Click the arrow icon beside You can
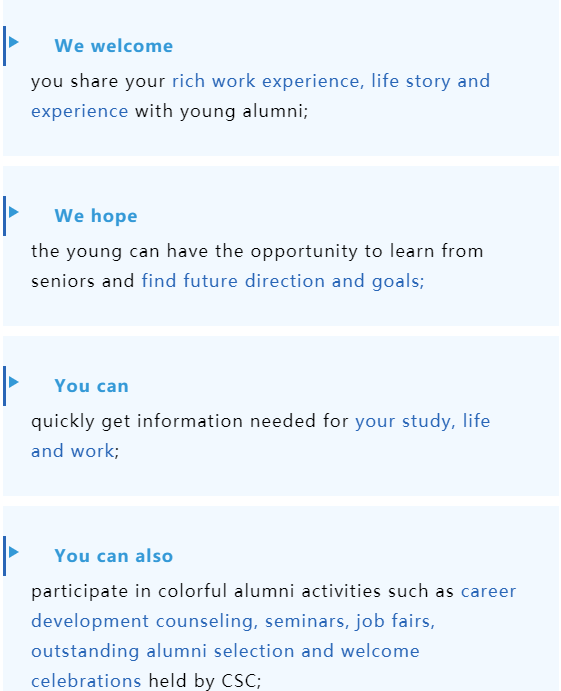The height and width of the screenshot is (691, 561). 14,382
